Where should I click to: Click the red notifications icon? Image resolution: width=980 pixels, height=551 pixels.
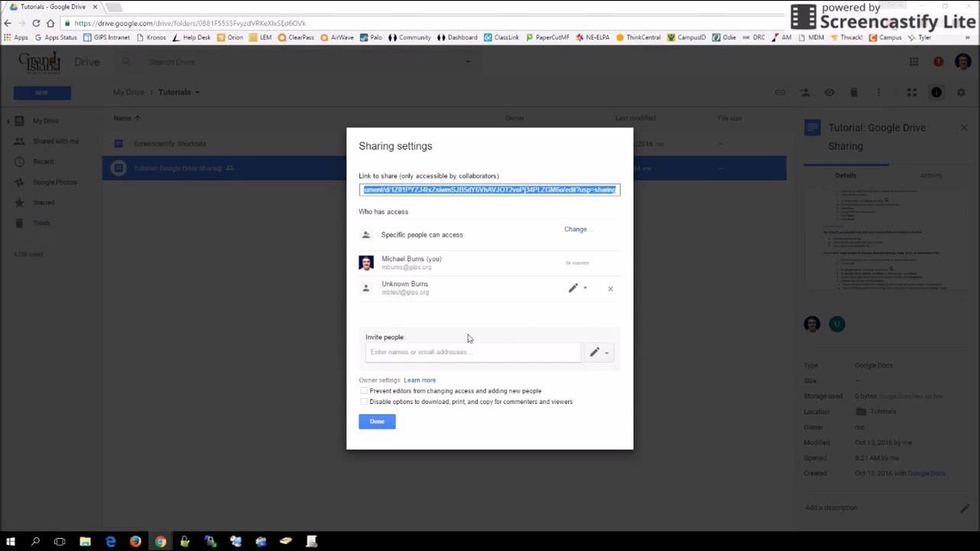tap(938, 62)
